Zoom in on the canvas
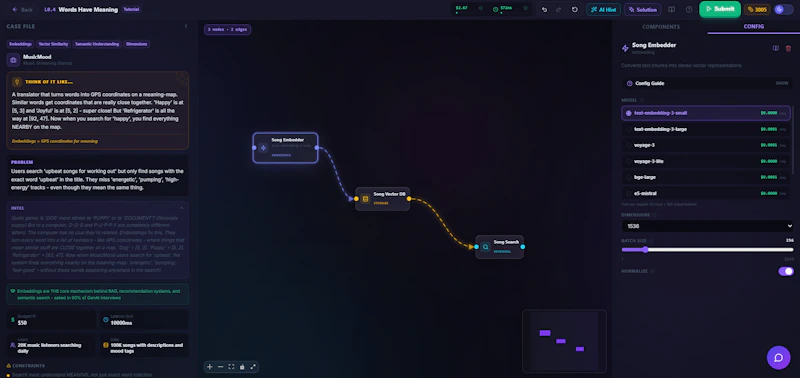 coord(210,367)
